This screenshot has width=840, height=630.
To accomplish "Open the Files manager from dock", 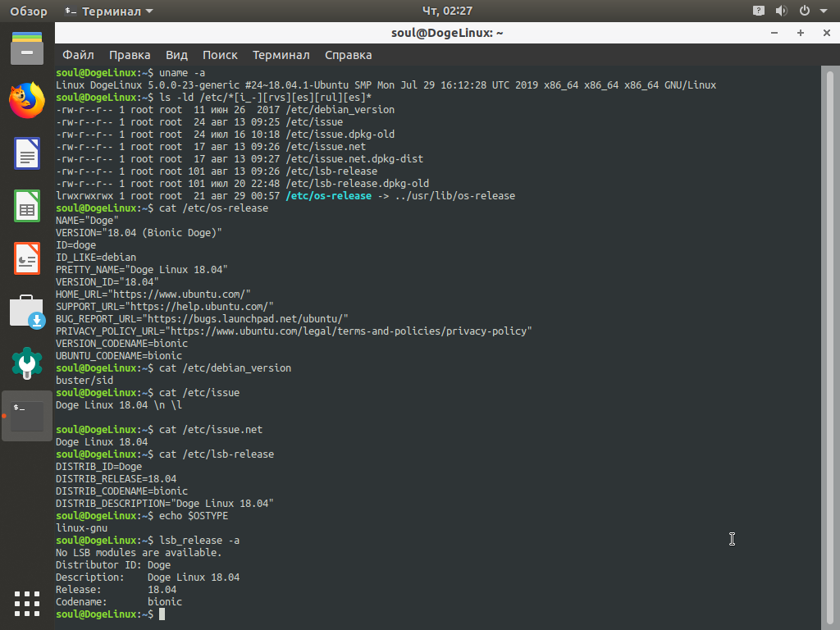I will [27, 48].
